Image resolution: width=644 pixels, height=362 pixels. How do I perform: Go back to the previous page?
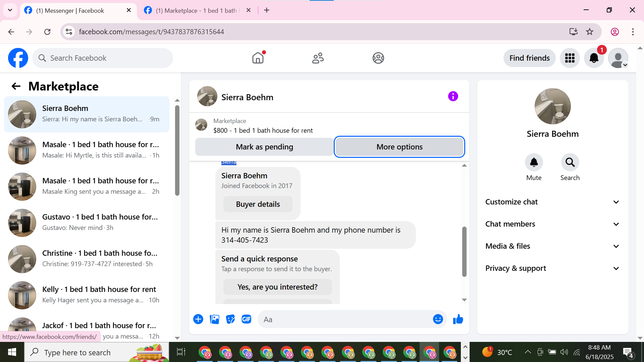[11, 32]
